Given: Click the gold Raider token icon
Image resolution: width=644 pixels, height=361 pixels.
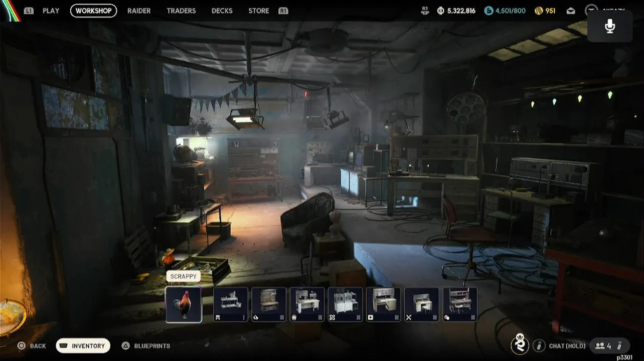Looking at the screenshot, I should (x=539, y=11).
